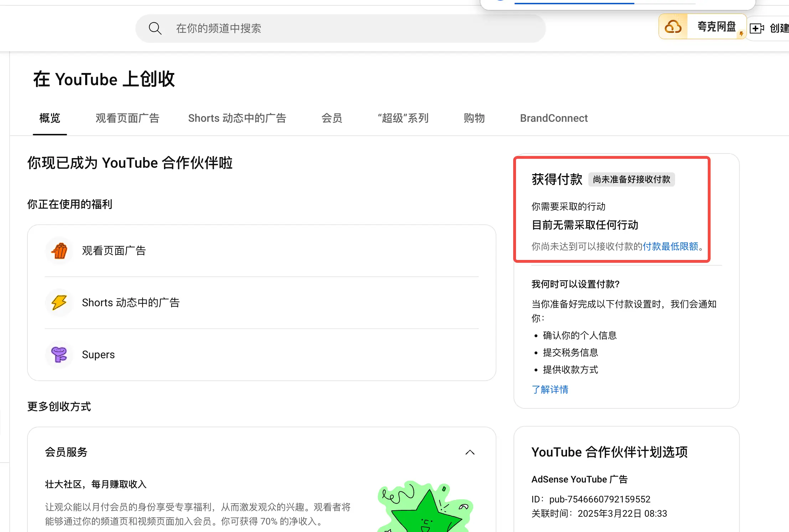789x532 pixels.
Task: Click the 会员服务 section title
Action: click(66, 452)
